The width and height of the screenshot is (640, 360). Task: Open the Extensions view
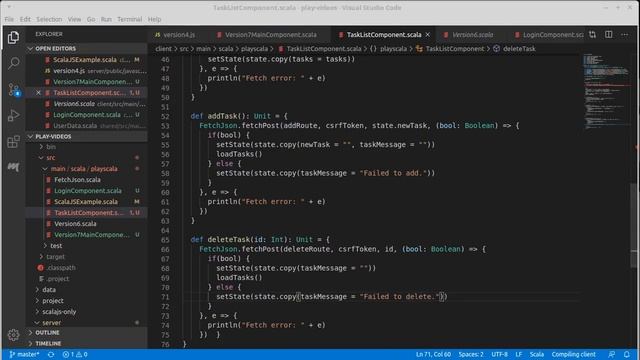13,142
